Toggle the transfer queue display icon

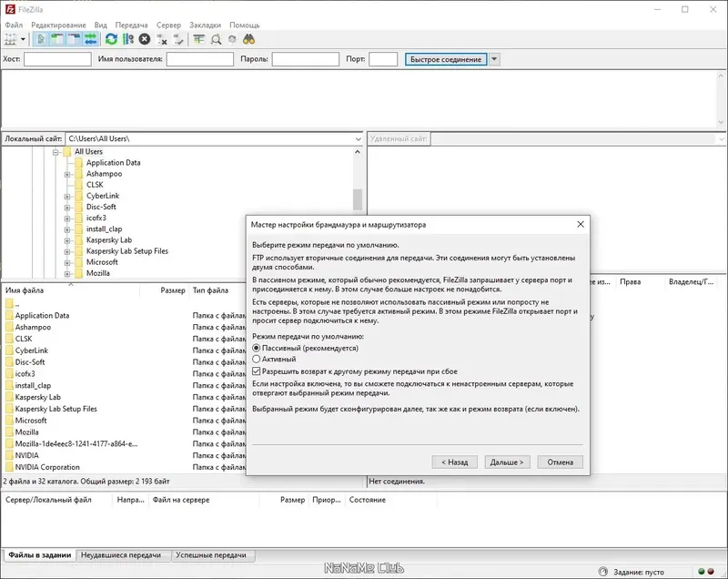click(90, 39)
